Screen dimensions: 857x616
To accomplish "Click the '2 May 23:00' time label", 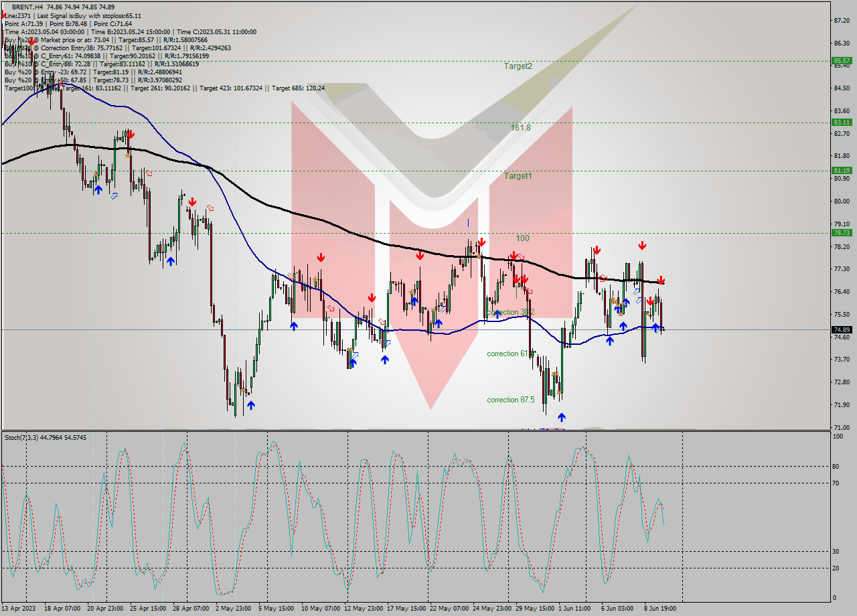I will [234, 609].
